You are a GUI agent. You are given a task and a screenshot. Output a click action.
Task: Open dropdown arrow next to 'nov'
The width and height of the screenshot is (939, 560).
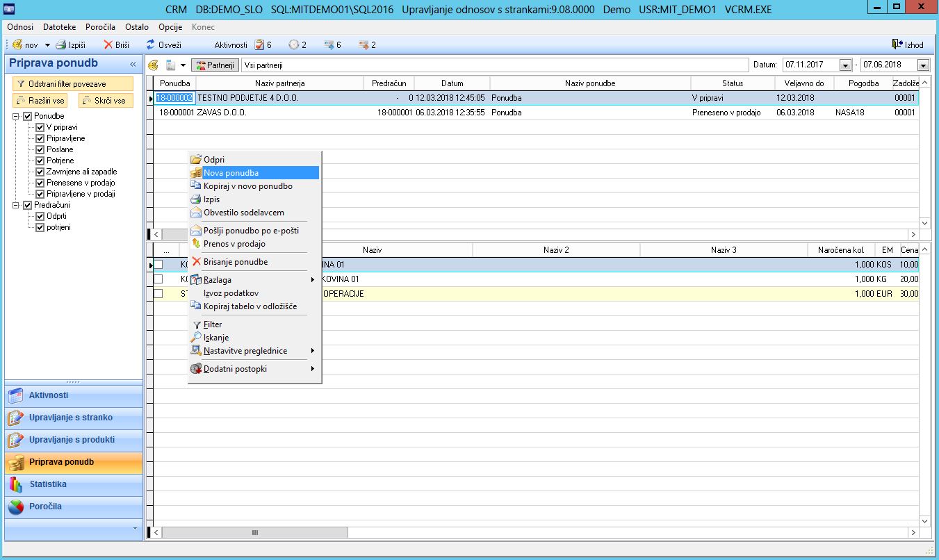[x=48, y=44]
